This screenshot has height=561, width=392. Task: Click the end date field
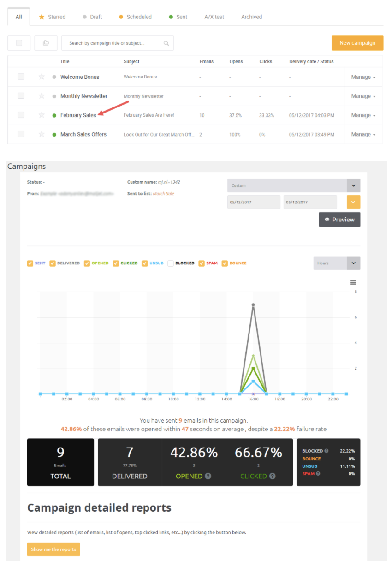(310, 202)
